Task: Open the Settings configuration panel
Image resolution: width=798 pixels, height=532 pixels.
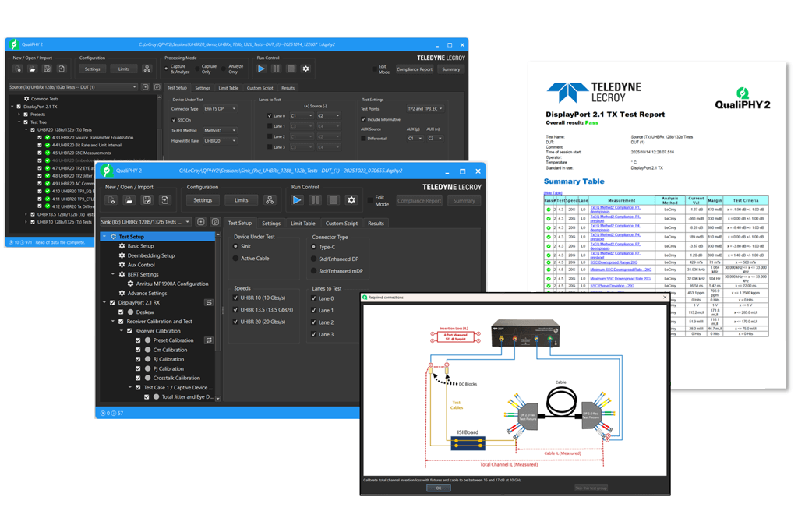Action: tap(203, 199)
